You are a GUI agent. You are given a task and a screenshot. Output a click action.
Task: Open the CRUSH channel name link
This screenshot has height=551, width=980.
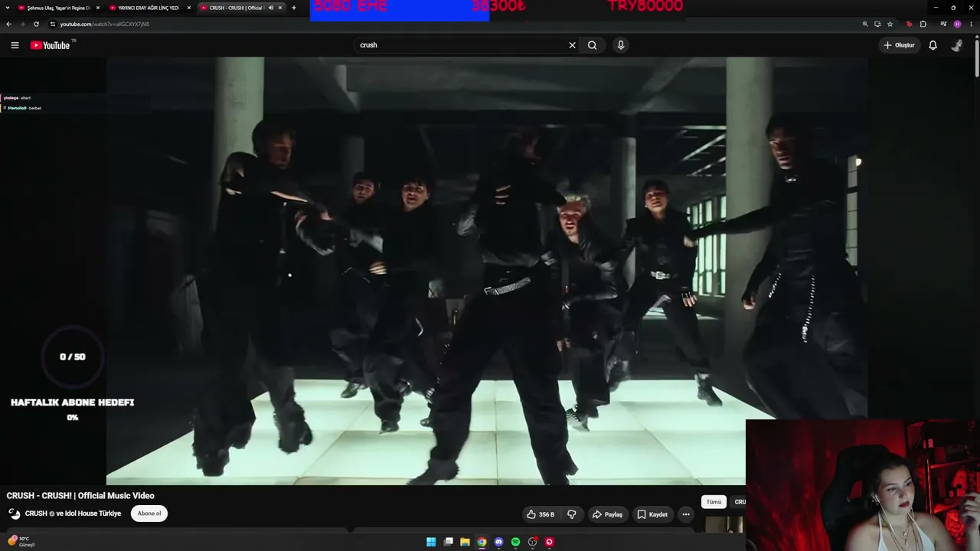click(x=37, y=514)
